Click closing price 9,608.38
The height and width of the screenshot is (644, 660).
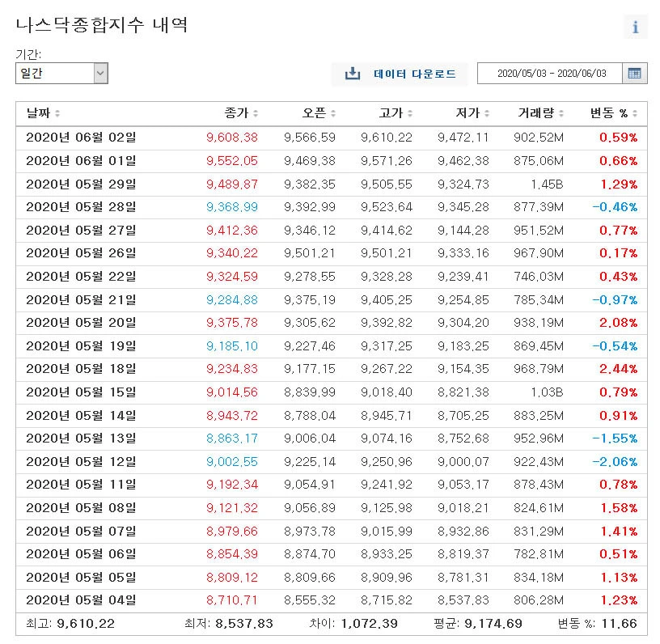[x=232, y=138]
